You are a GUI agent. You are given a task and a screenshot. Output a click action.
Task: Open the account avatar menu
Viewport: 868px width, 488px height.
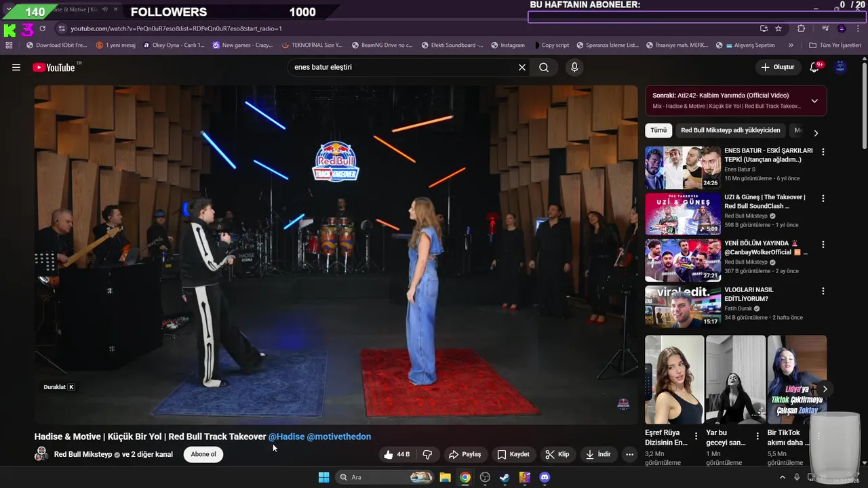(x=840, y=67)
